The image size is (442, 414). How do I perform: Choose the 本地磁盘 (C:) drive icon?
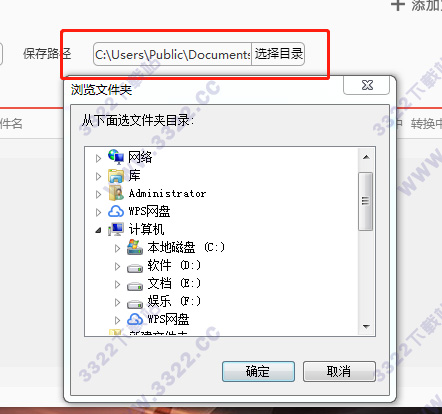tap(135, 247)
